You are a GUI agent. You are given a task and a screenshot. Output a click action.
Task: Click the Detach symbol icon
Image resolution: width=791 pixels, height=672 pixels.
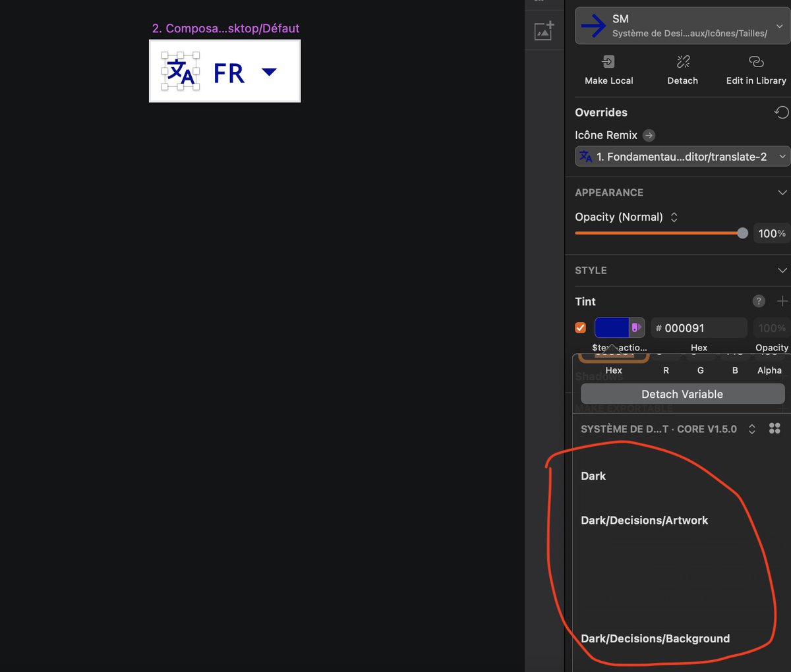683,61
